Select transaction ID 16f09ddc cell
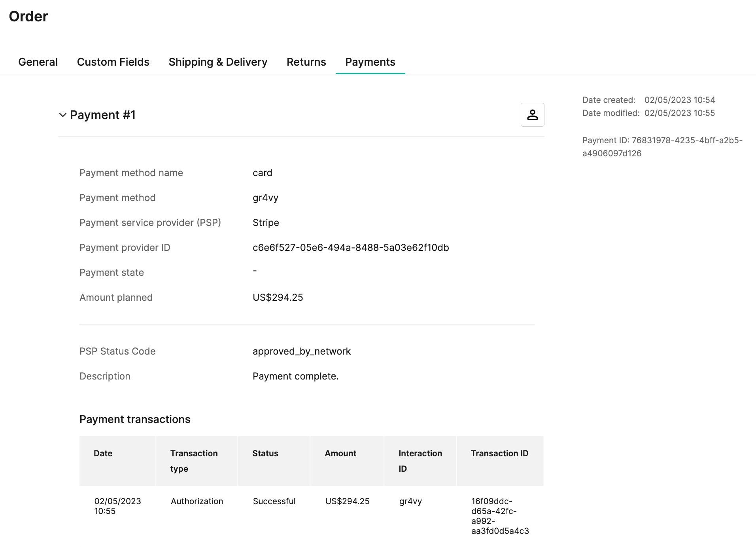 point(500,516)
